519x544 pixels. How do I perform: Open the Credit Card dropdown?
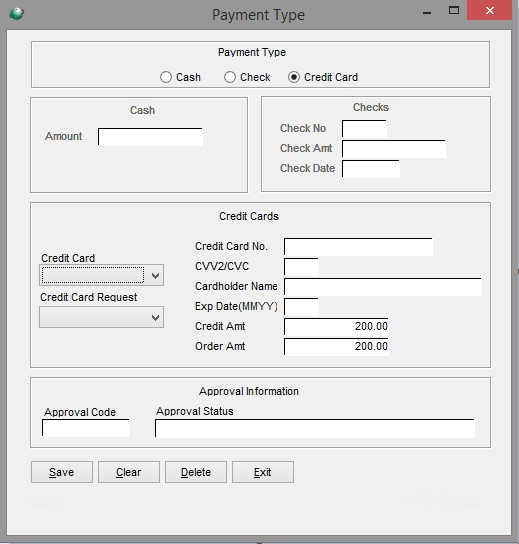pyautogui.click(x=101, y=275)
